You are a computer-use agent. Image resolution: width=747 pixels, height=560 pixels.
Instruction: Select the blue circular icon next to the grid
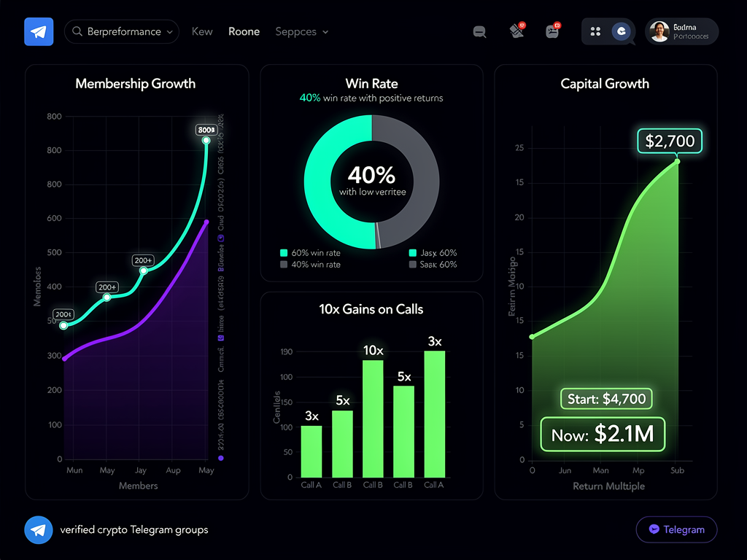point(621,31)
